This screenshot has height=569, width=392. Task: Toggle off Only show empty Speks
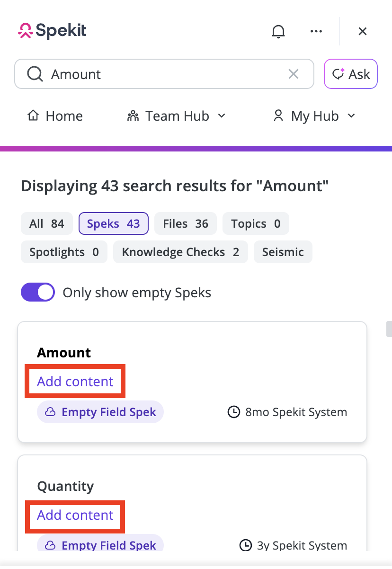[38, 293]
